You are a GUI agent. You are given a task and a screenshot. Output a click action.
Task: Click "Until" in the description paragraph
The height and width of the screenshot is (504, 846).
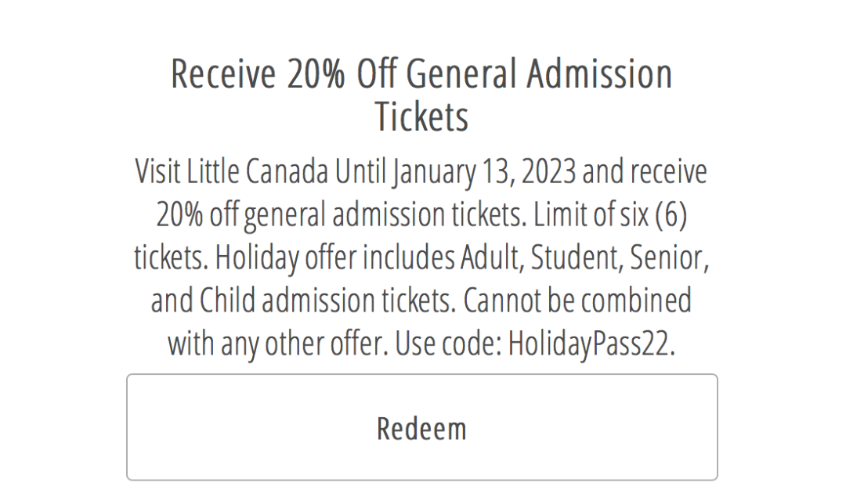click(360, 171)
